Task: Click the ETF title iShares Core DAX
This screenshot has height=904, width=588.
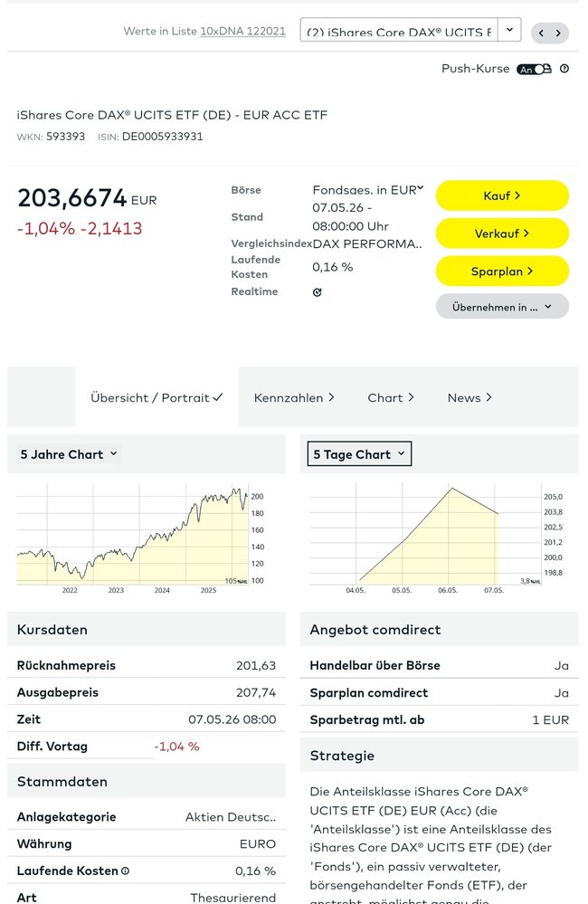Action: (x=173, y=115)
